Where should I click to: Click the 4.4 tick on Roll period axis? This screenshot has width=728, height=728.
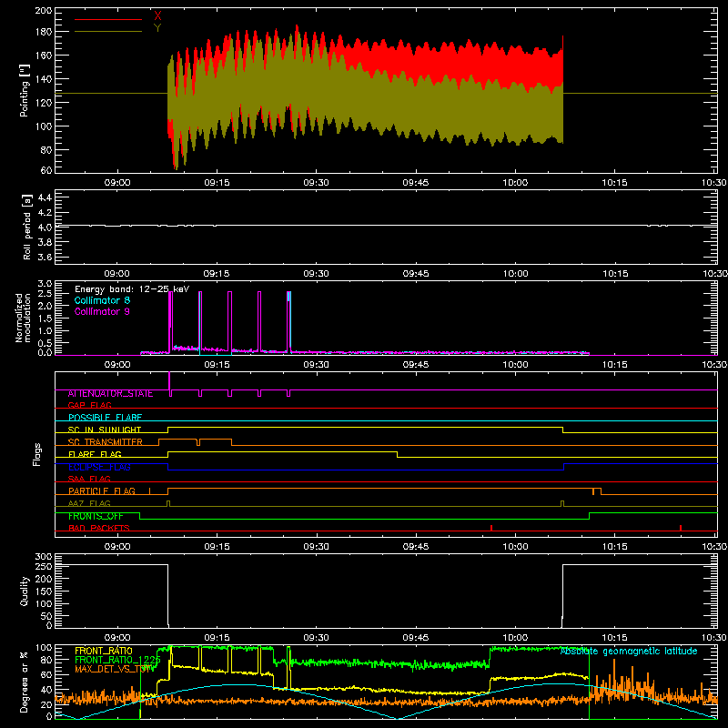tap(44, 197)
